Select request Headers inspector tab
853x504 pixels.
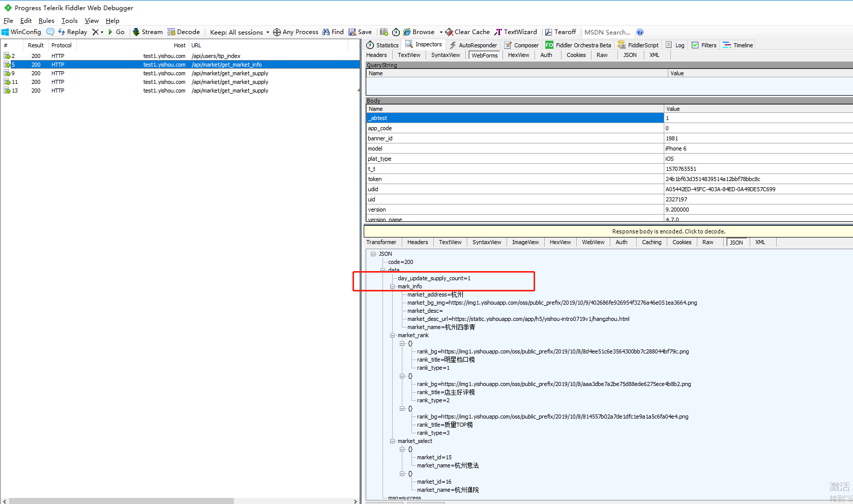(376, 55)
